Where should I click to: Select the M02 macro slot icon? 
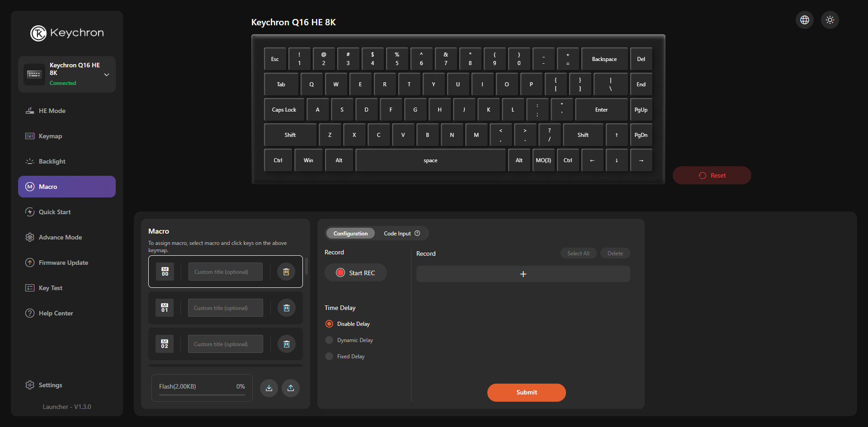pos(165,344)
